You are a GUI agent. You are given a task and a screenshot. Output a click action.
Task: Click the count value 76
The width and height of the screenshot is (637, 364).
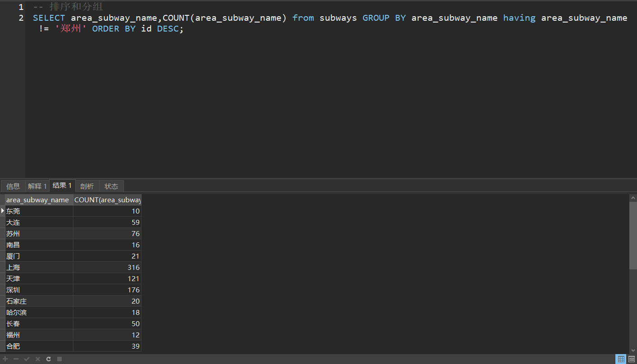point(136,234)
